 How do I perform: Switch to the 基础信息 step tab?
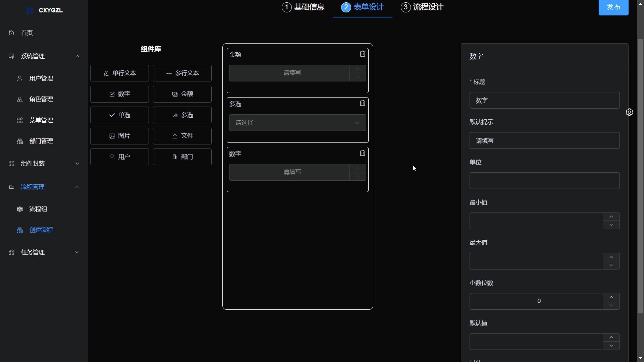tap(303, 7)
